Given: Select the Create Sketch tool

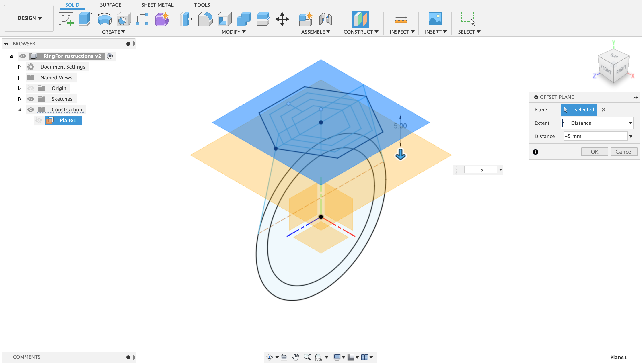Looking at the screenshot, I should point(66,19).
